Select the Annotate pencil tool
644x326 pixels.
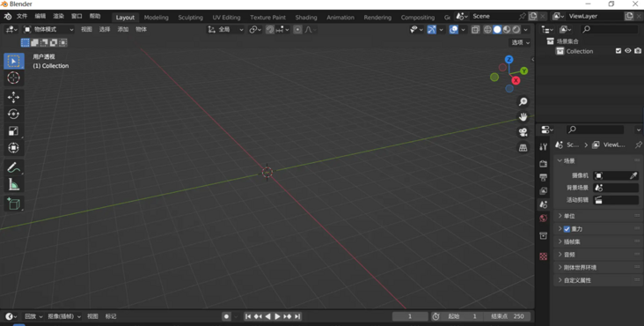13,167
